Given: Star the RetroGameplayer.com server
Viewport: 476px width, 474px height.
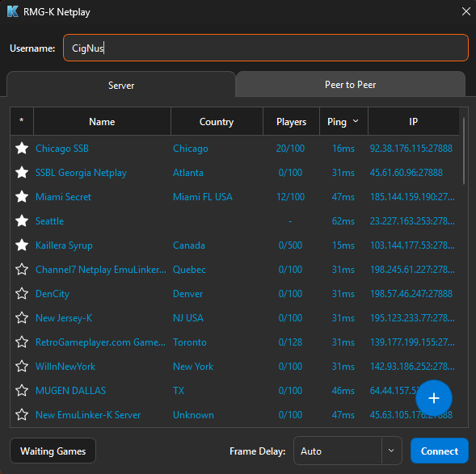Looking at the screenshot, I should [x=22, y=342].
